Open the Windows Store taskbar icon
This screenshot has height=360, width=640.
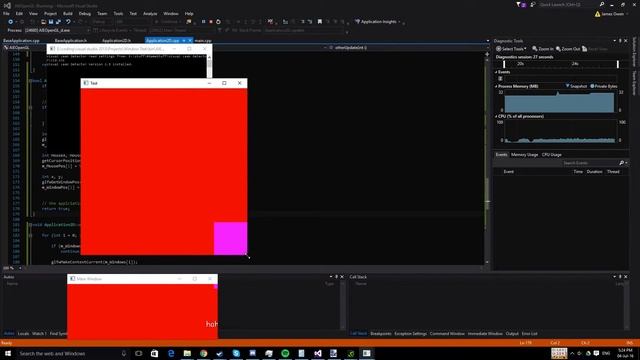pyautogui.click(x=154, y=353)
